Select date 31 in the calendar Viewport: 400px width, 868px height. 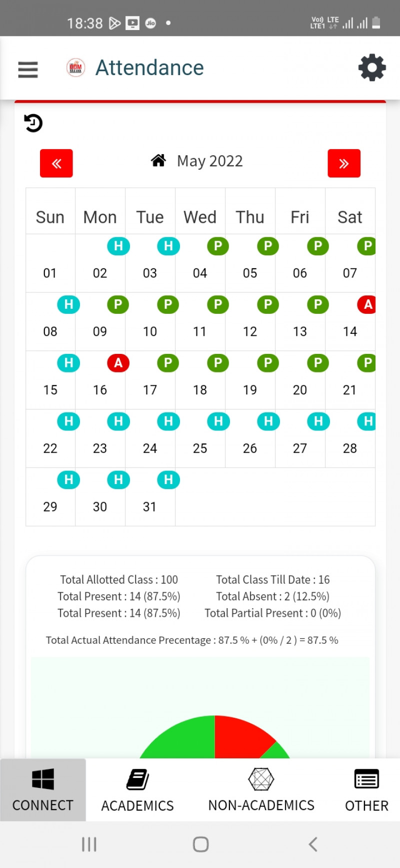point(149,507)
